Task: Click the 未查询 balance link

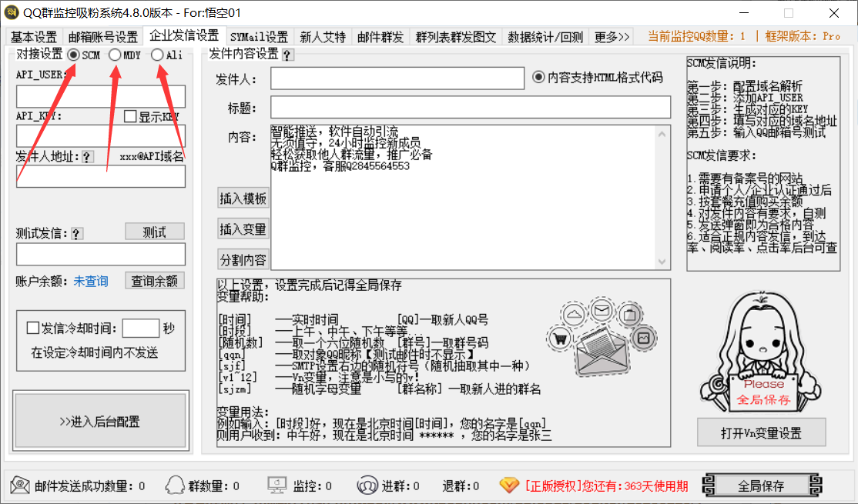Action: pos(91,281)
